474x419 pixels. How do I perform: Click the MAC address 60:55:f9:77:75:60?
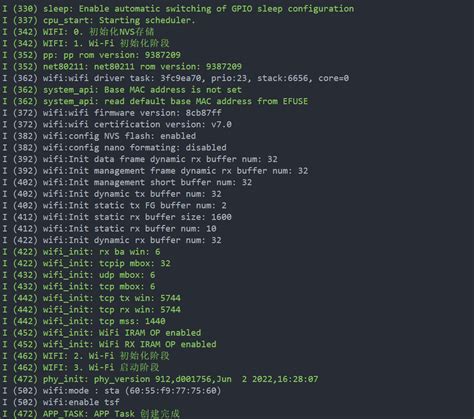pyautogui.click(x=173, y=391)
